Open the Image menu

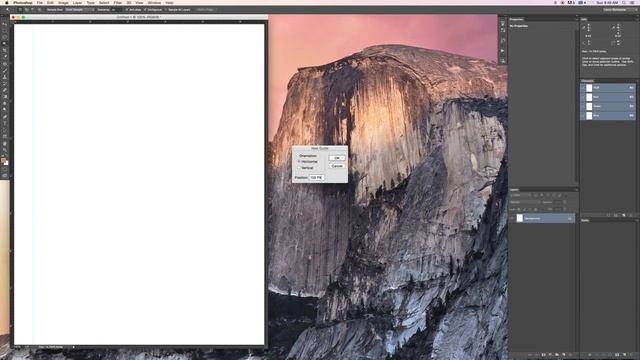pos(63,2)
